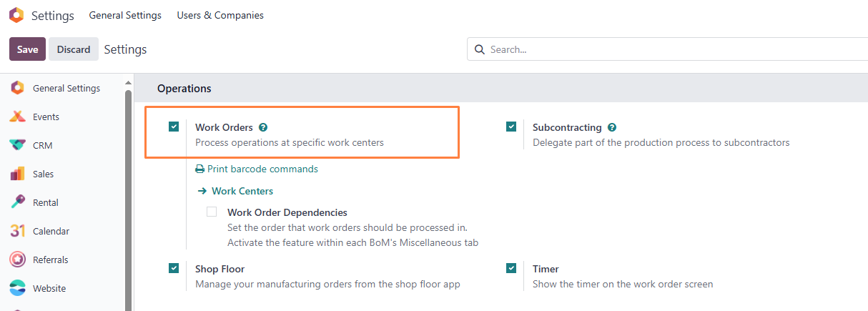Select the CRM sidebar icon

tap(18, 145)
